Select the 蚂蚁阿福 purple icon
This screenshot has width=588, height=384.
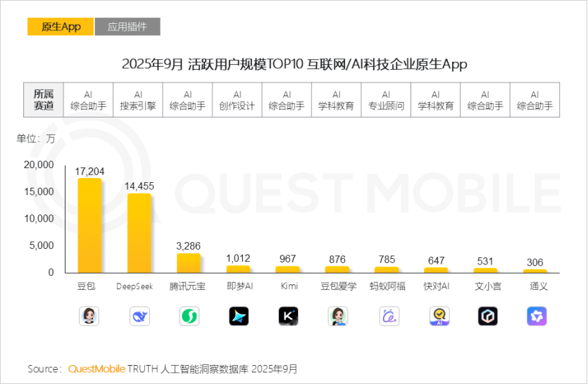[x=389, y=316]
